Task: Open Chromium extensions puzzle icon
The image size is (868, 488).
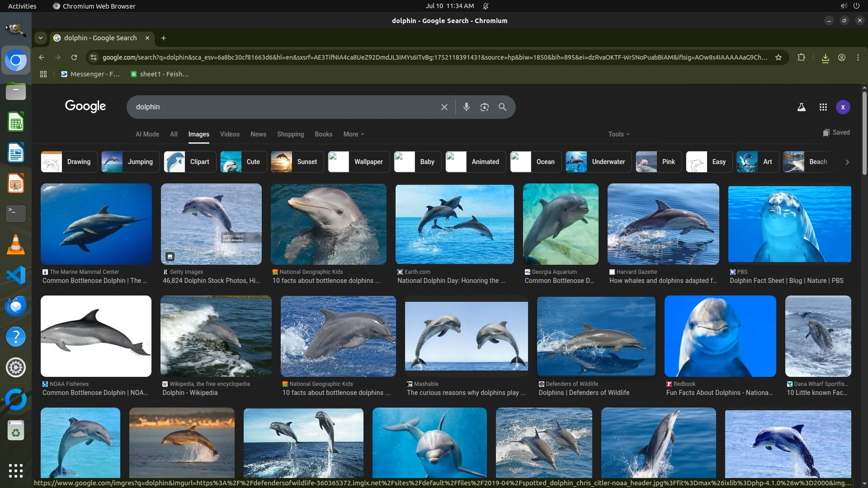Action: pos(801,57)
